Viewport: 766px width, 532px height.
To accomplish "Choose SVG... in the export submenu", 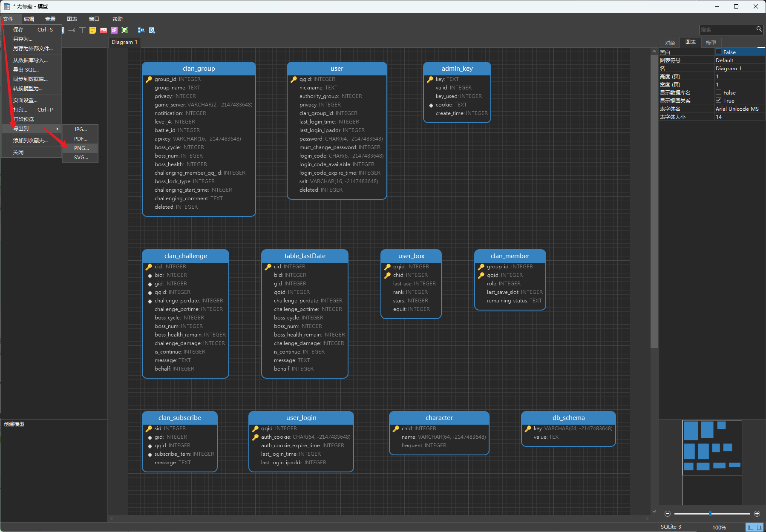I will [81, 157].
